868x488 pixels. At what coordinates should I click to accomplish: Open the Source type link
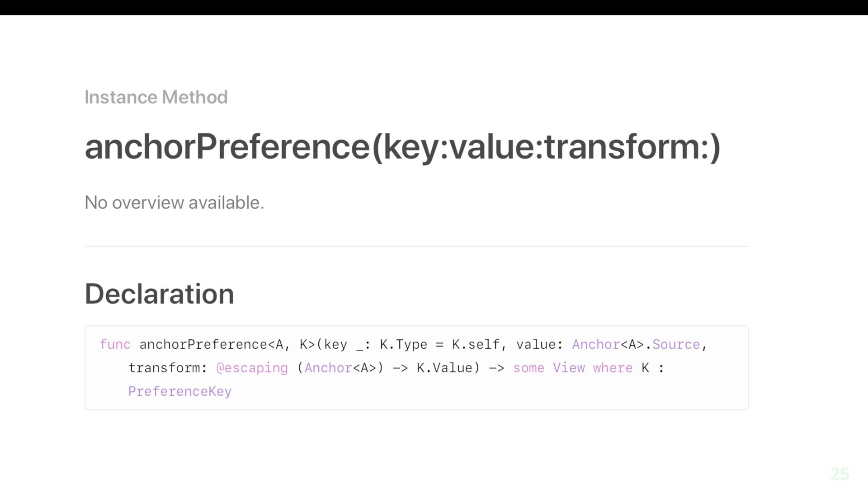[x=676, y=344]
